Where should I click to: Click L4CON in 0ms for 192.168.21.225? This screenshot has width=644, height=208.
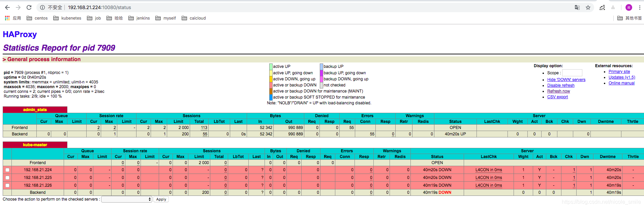coord(489,178)
